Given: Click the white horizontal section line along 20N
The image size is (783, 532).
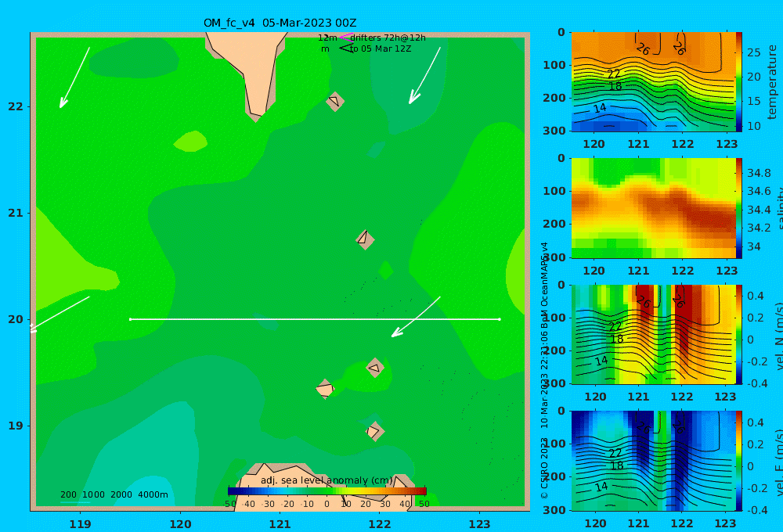Looking at the screenshot, I should [x=315, y=319].
